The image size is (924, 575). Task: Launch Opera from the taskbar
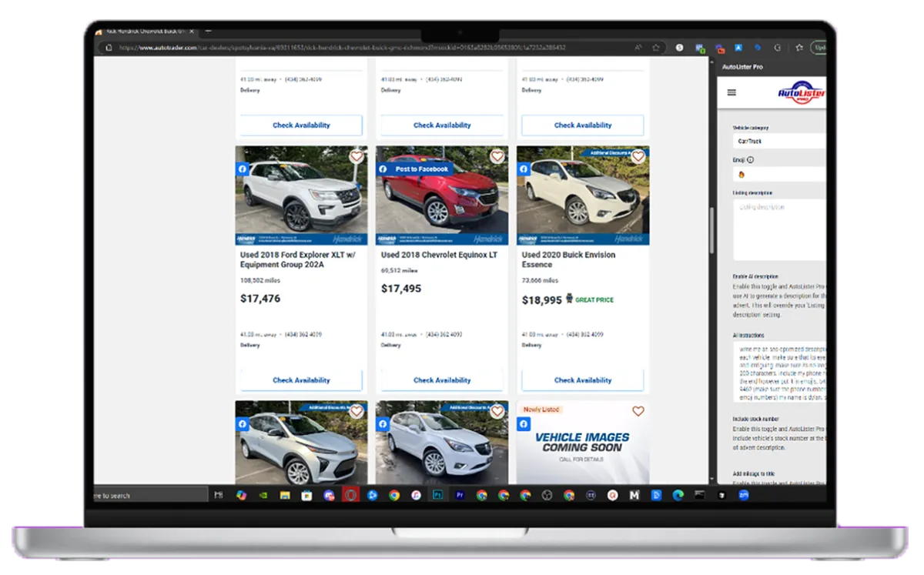tap(350, 495)
